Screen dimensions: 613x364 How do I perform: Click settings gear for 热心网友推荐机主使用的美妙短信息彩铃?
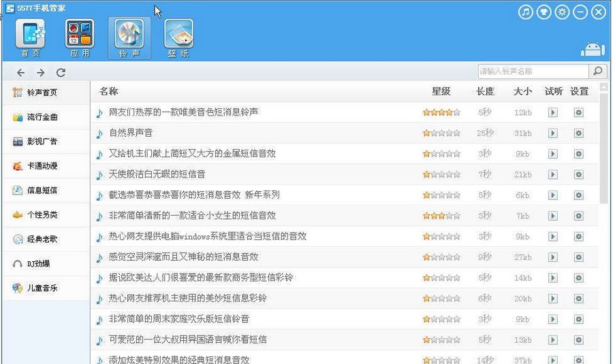pos(578,299)
